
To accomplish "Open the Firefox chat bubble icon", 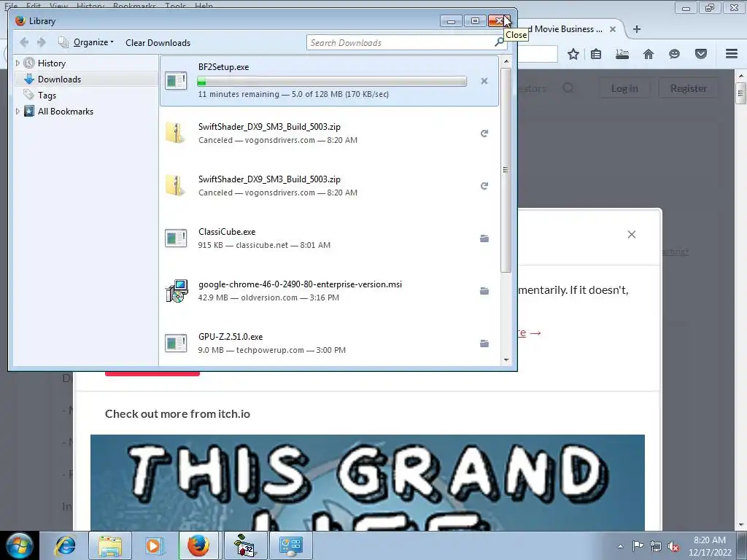I will (674, 54).
